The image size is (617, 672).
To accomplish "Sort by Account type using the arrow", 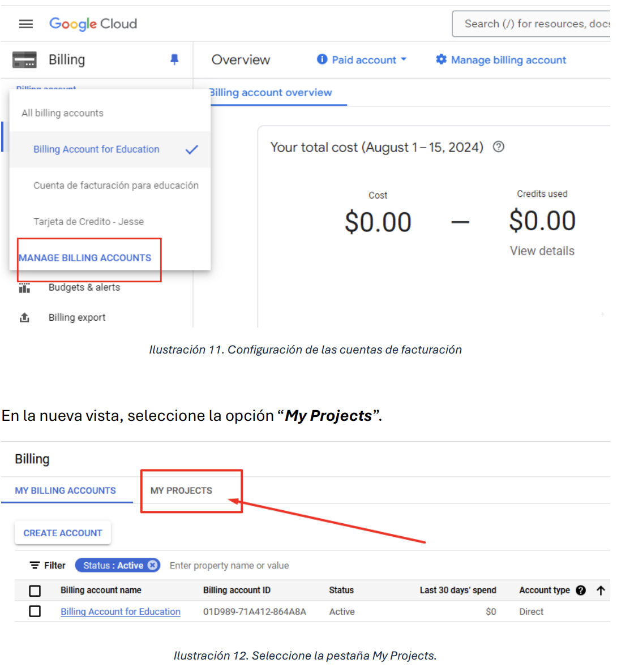I will 601,591.
